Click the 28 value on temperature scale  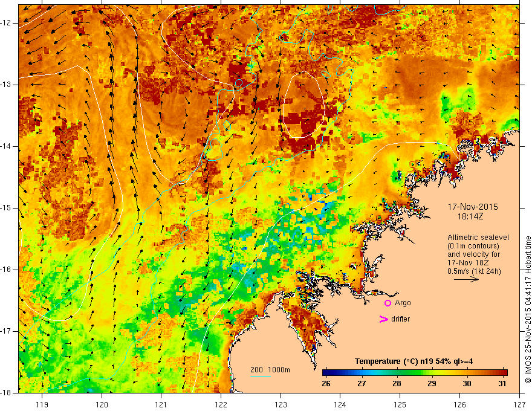point(397,384)
